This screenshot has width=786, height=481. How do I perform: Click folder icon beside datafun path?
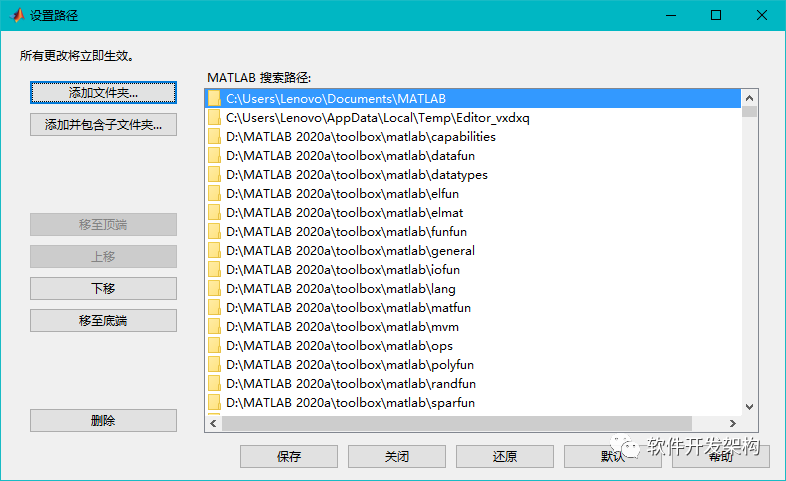click(x=215, y=156)
